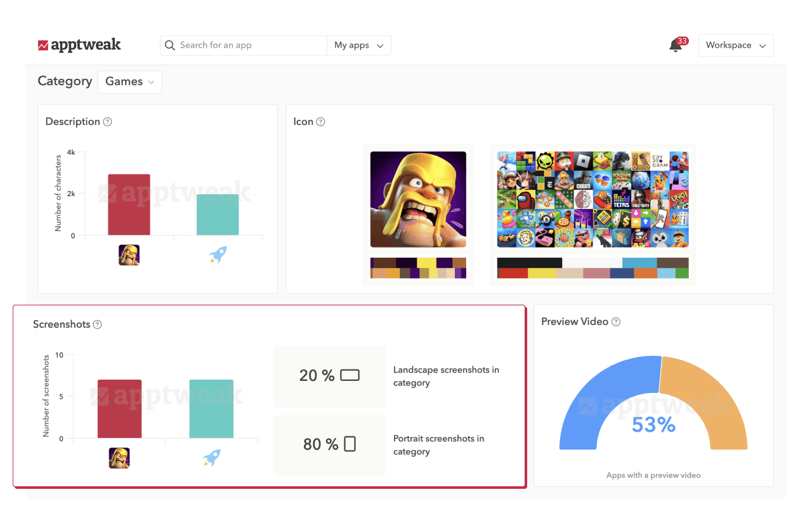Click help icon next to Preview Video
This screenshot has width=812, height=525.
click(x=615, y=322)
